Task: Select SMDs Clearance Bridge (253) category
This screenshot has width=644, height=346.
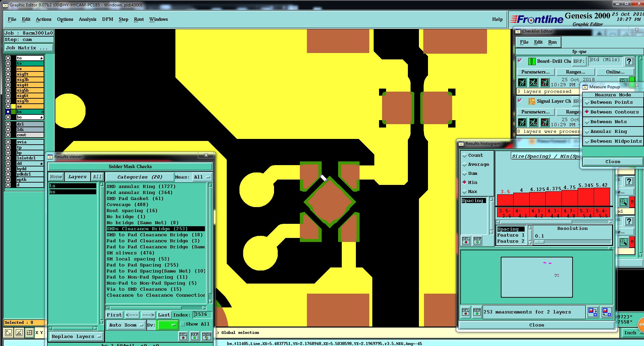Action: tap(156, 229)
